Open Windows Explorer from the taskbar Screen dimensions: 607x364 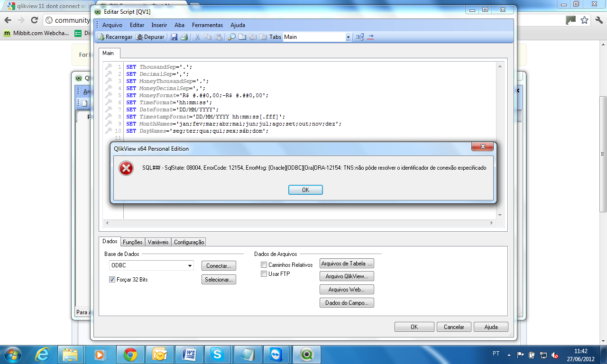tap(70, 355)
